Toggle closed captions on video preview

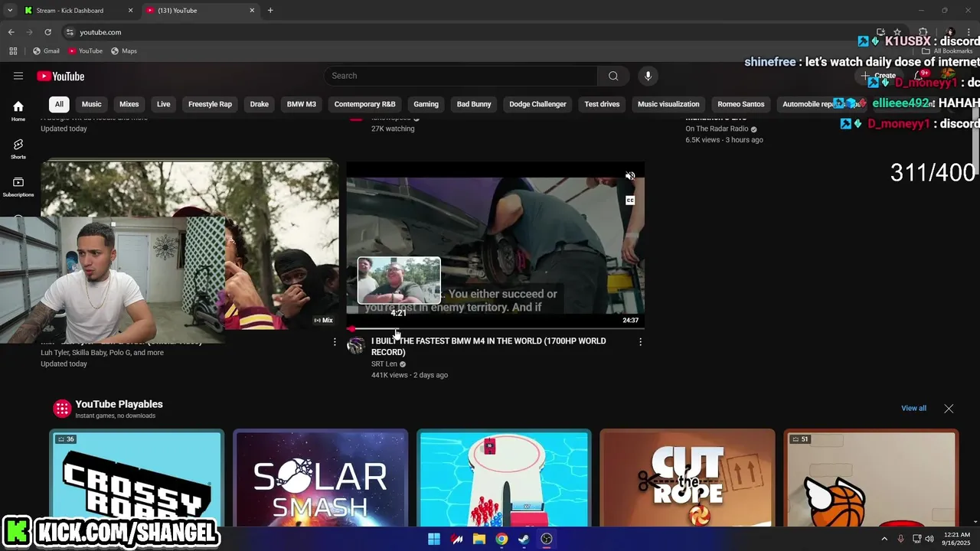point(630,201)
